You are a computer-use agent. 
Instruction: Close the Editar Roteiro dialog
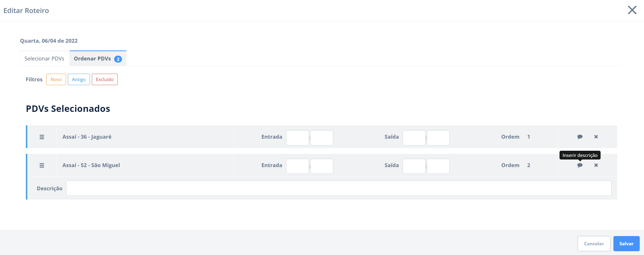632,10
